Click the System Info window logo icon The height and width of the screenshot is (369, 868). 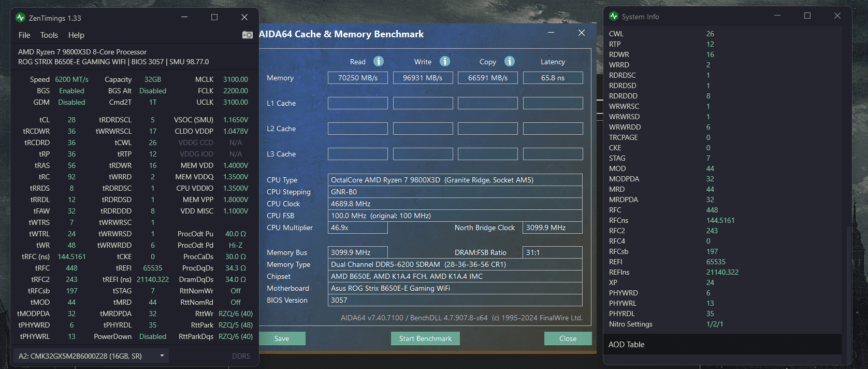pos(614,16)
